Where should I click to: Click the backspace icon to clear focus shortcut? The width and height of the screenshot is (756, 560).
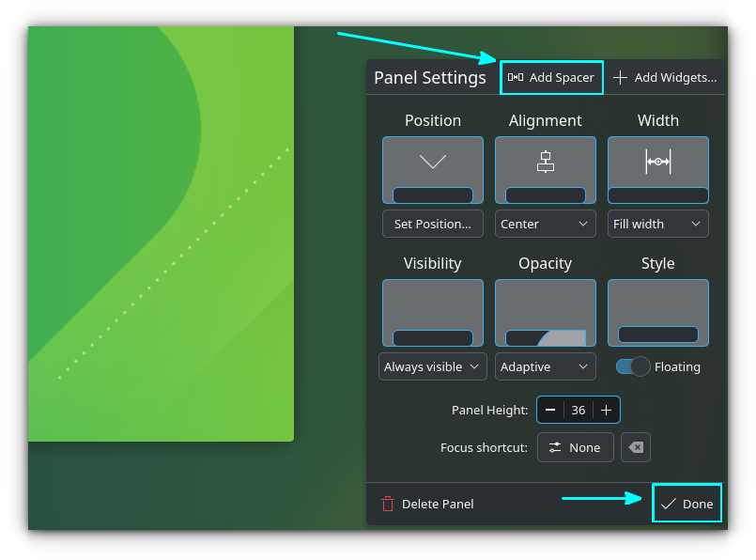[x=636, y=447]
